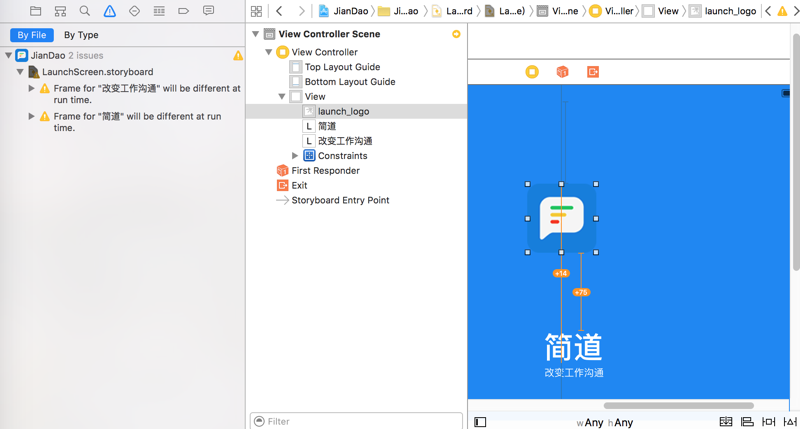Collapse the View node in outline
Image resolution: width=800 pixels, height=429 pixels.
pyautogui.click(x=282, y=96)
